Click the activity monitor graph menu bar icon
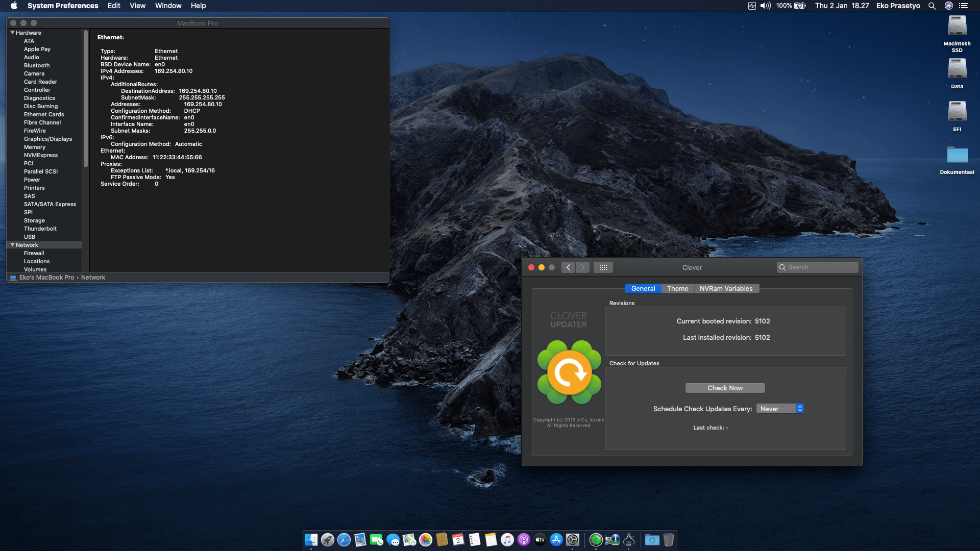The height and width of the screenshot is (551, 980). [752, 6]
